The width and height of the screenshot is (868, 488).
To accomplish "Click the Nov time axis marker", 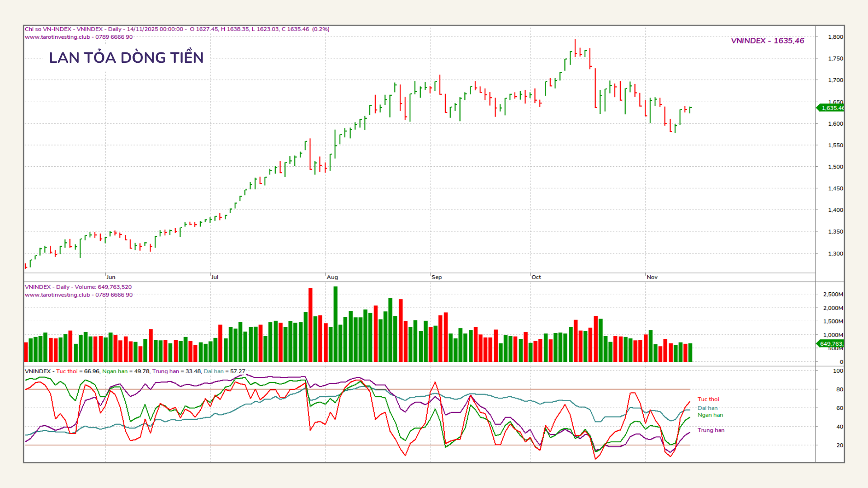I will click(x=652, y=277).
